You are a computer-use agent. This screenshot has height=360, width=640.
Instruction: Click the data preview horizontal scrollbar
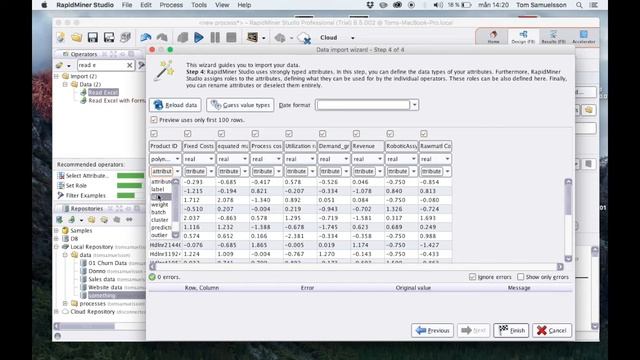(x=356, y=267)
